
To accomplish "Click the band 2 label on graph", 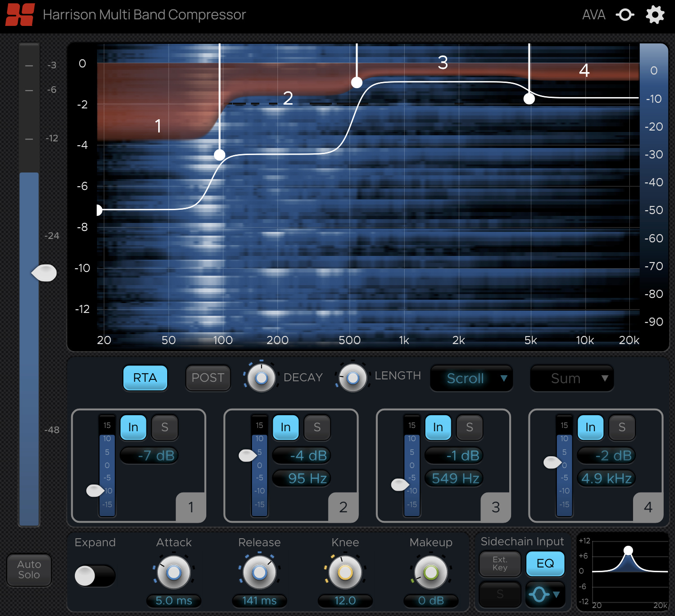I will click(x=288, y=98).
